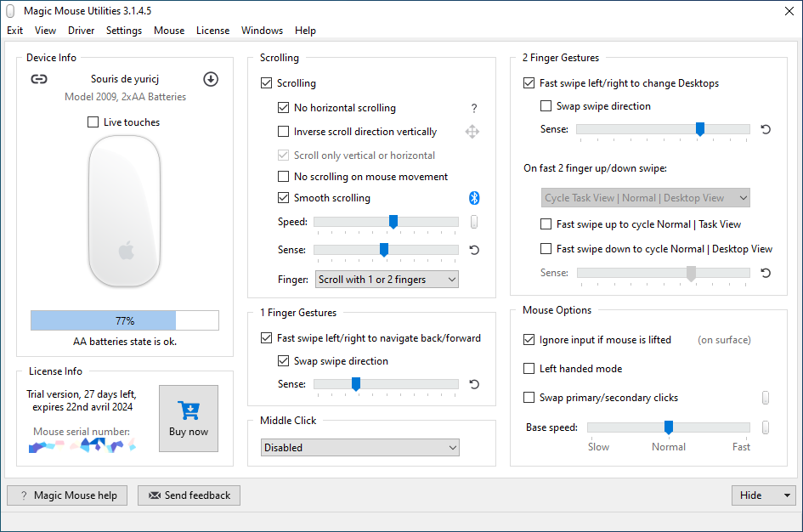Click the 'AA batteries state is ok.' text
The height and width of the screenshot is (532, 803).
pos(125,342)
